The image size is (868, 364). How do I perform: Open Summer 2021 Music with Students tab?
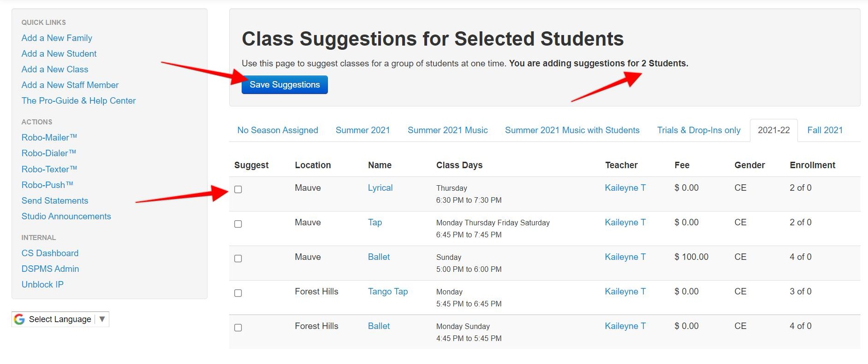pyautogui.click(x=572, y=130)
